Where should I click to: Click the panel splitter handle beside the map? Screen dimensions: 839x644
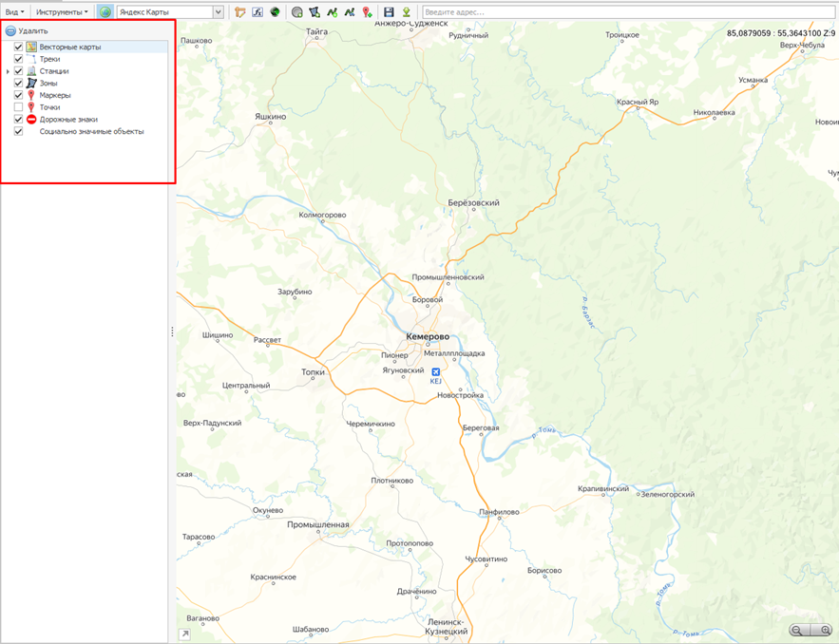[172, 331]
